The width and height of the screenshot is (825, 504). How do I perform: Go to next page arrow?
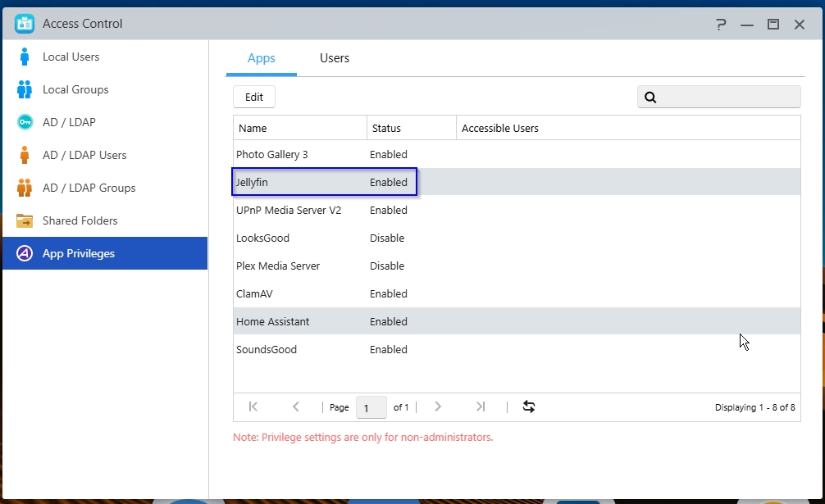[x=438, y=407]
